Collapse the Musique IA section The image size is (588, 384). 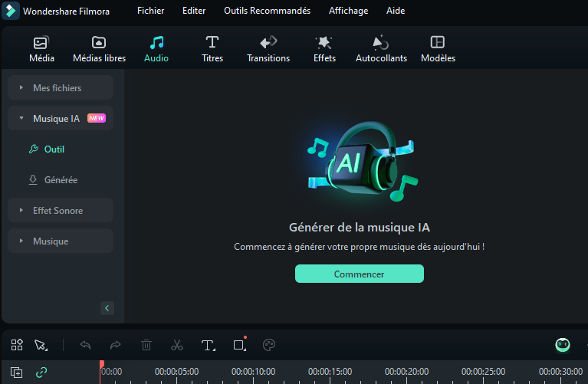pyautogui.click(x=61, y=119)
